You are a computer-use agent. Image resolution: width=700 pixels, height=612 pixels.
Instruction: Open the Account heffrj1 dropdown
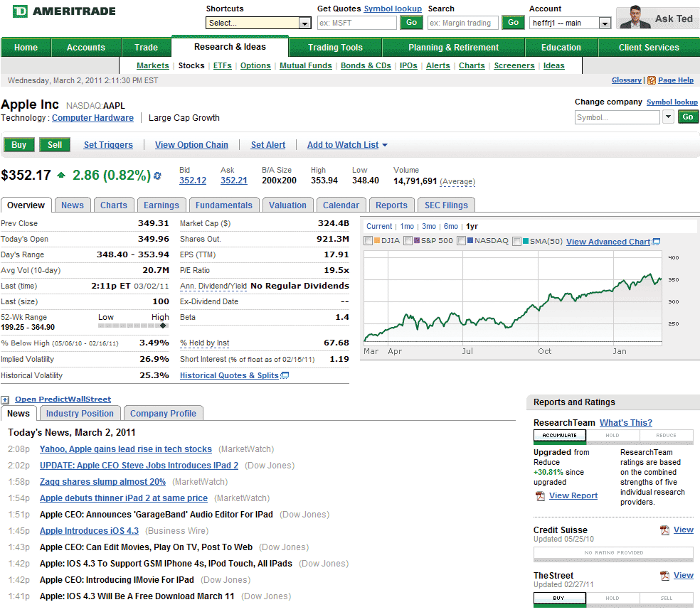pos(570,23)
